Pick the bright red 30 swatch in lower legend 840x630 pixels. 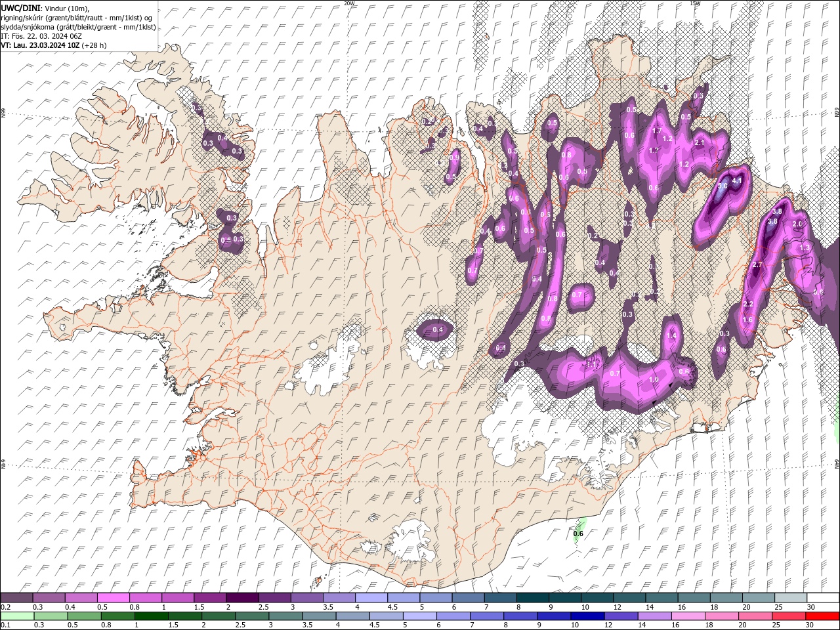(x=822, y=616)
